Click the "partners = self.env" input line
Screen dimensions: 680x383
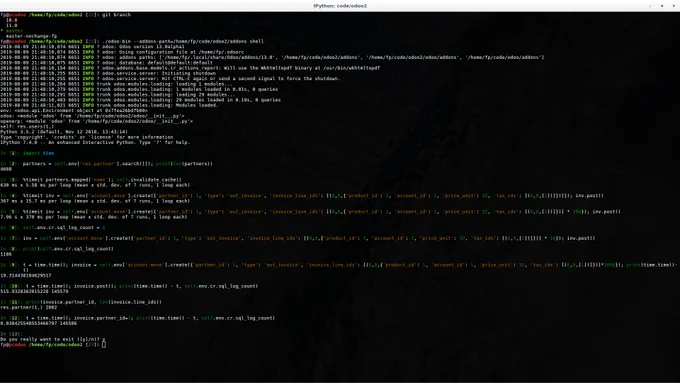coord(107,164)
